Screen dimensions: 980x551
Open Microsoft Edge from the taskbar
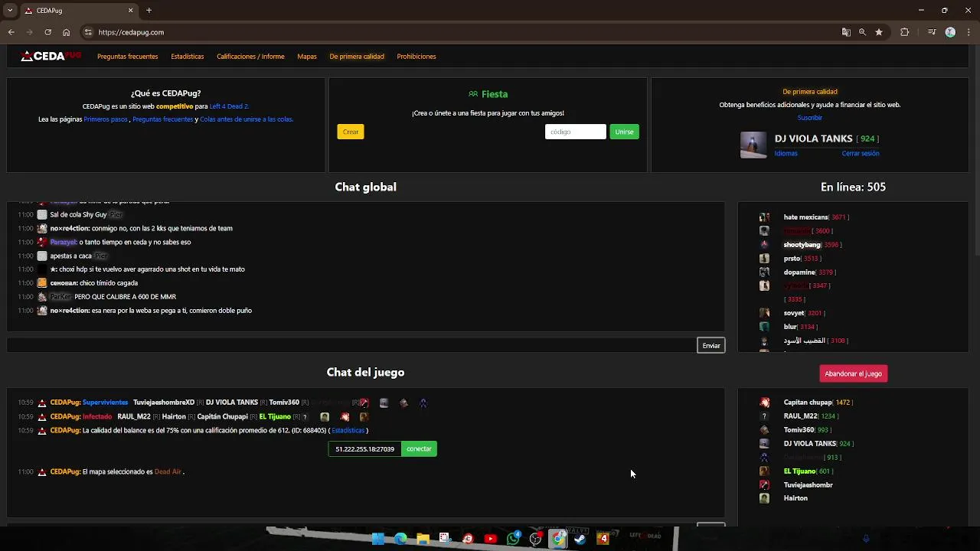400,539
